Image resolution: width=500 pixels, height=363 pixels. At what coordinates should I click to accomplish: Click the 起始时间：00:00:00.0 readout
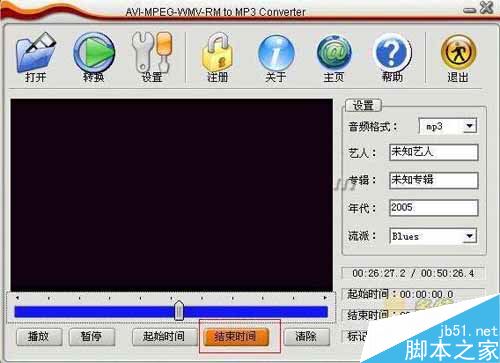[413, 294]
